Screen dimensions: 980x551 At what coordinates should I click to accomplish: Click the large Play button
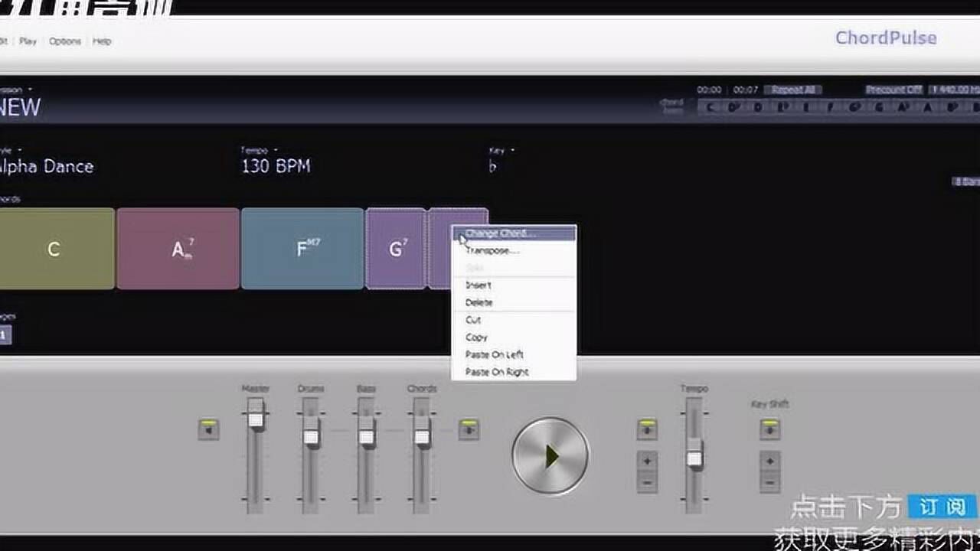(550, 454)
